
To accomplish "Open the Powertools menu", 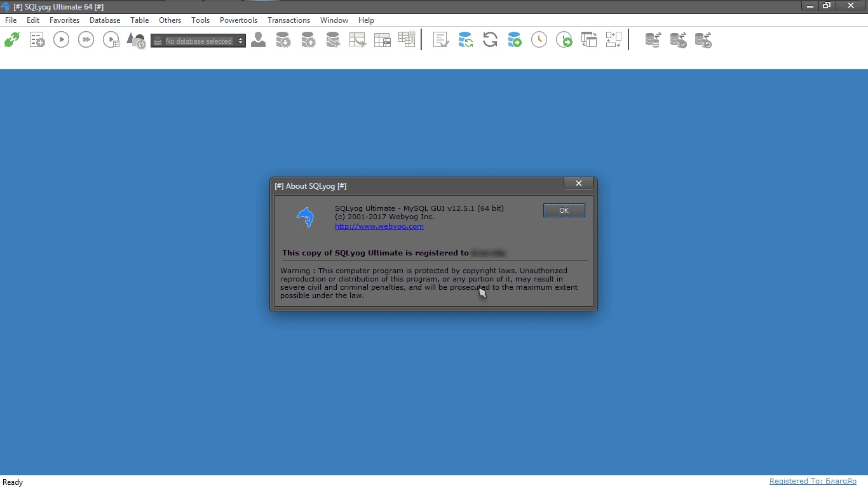I will click(x=239, y=20).
